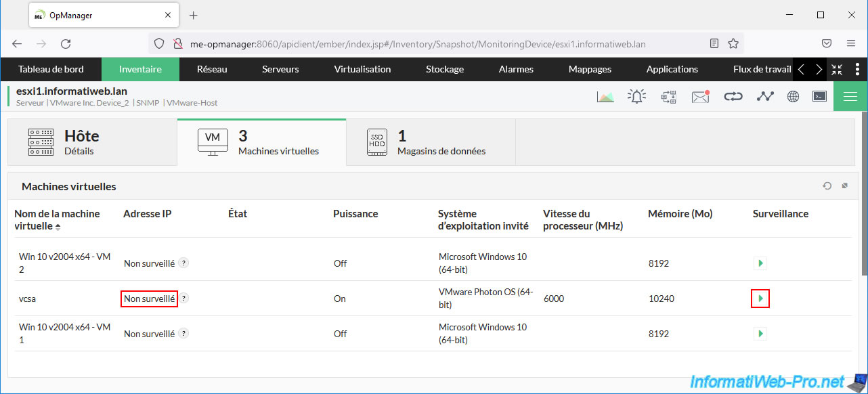
Task: Refresh the Machines virtuelles panel
Action: [x=827, y=186]
